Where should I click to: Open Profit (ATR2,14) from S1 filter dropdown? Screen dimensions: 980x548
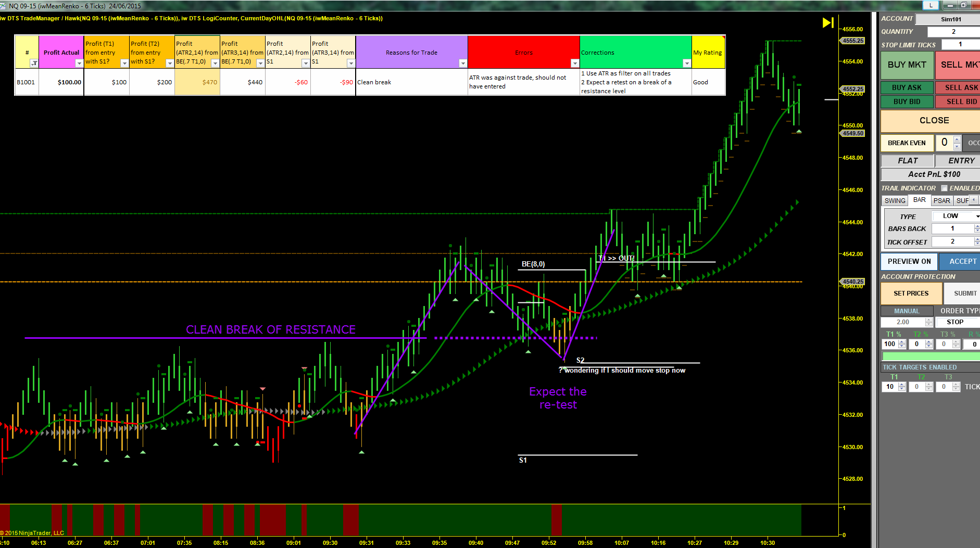tap(306, 63)
